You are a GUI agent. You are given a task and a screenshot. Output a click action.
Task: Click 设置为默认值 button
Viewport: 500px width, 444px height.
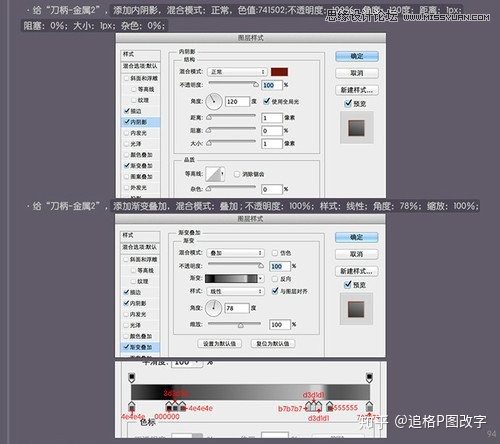(219, 344)
